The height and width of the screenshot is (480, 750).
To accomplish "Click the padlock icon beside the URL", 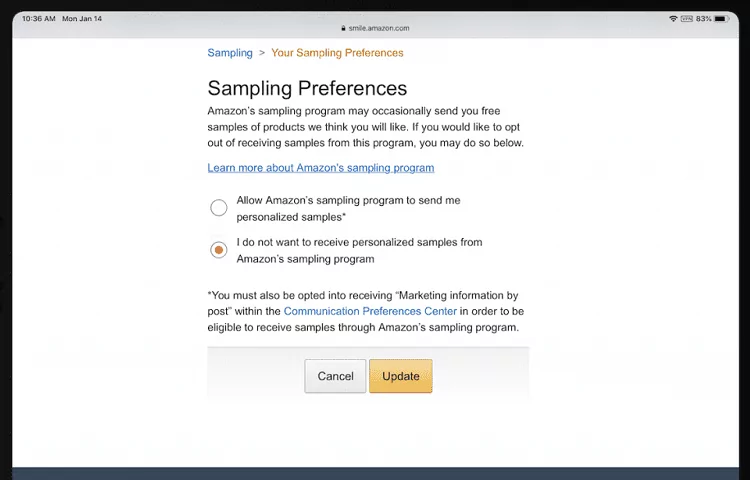I will pyautogui.click(x=343, y=28).
